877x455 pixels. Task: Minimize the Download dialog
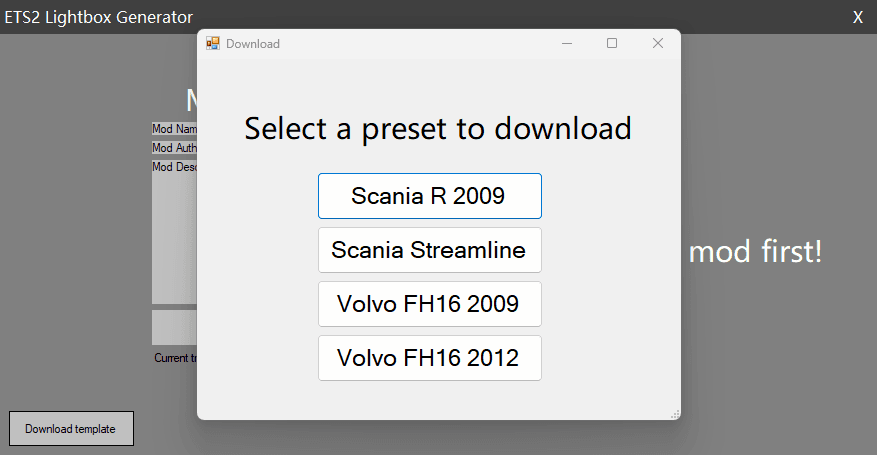(567, 44)
